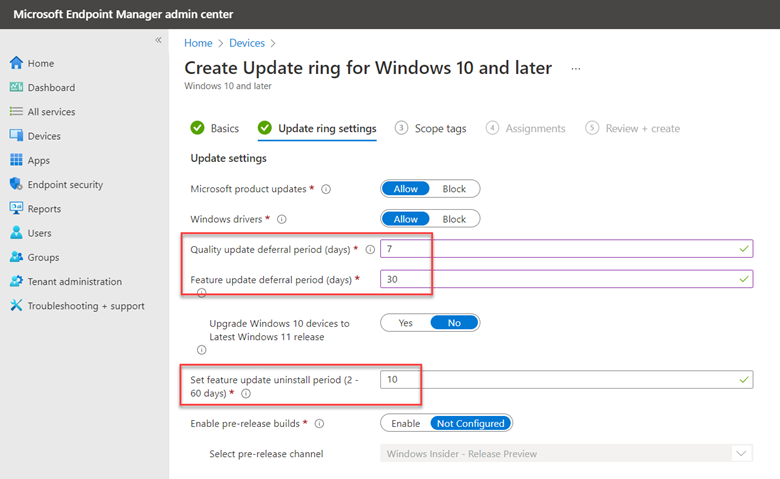780x479 pixels.
Task: Set Microsoft product updates to Block
Action: pos(454,189)
